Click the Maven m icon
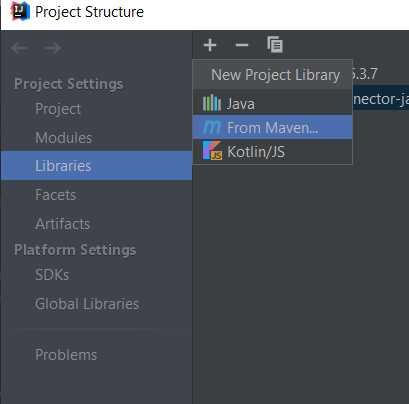This screenshot has height=404, width=409. 212,127
